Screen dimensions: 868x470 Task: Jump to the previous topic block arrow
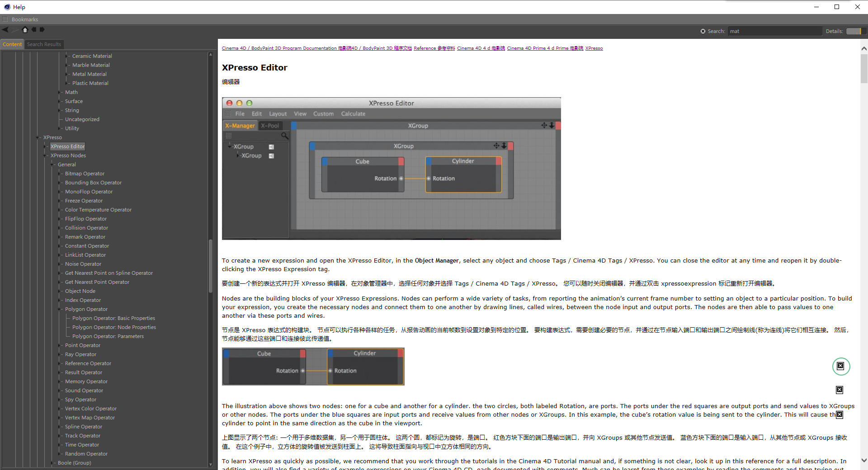[34, 30]
